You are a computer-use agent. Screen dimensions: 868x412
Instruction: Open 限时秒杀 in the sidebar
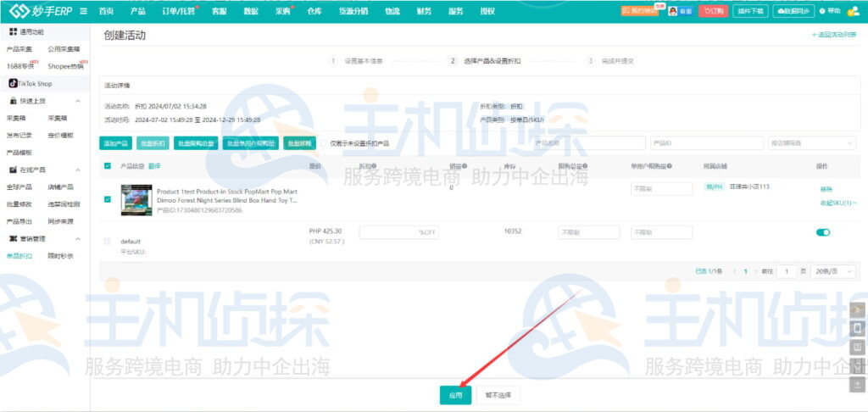point(61,256)
